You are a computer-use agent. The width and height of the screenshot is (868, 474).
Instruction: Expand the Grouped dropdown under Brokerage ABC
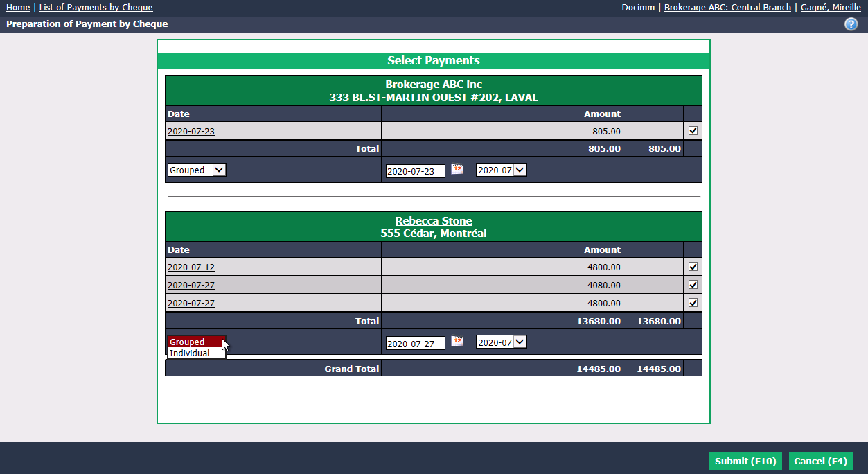[x=197, y=170]
